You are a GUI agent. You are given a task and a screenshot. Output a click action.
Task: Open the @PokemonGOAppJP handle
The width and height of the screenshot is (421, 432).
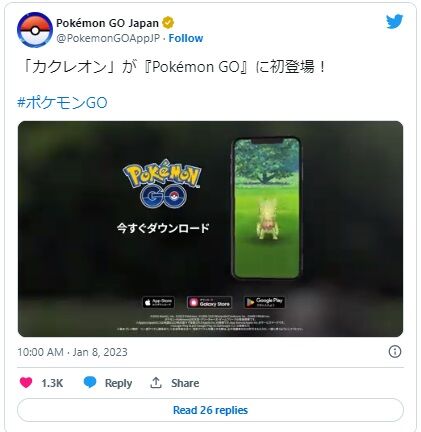pos(108,38)
